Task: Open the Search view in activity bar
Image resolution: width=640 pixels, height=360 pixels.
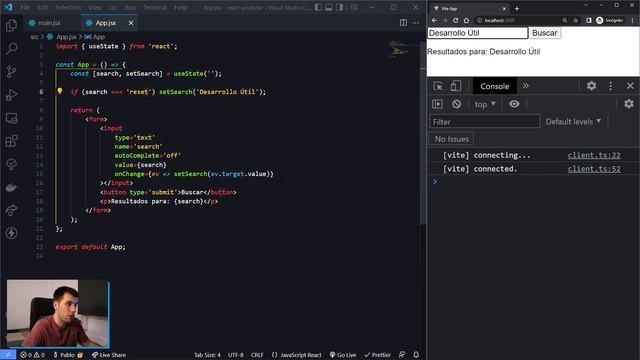Action: click(11, 49)
